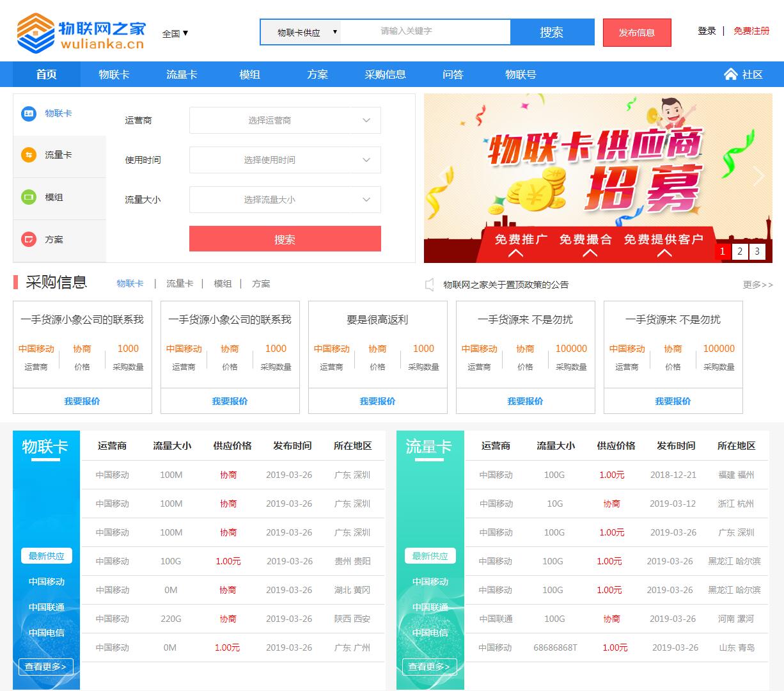Click the wulianka.cn site logo
784x691 pixels.
(x=81, y=33)
